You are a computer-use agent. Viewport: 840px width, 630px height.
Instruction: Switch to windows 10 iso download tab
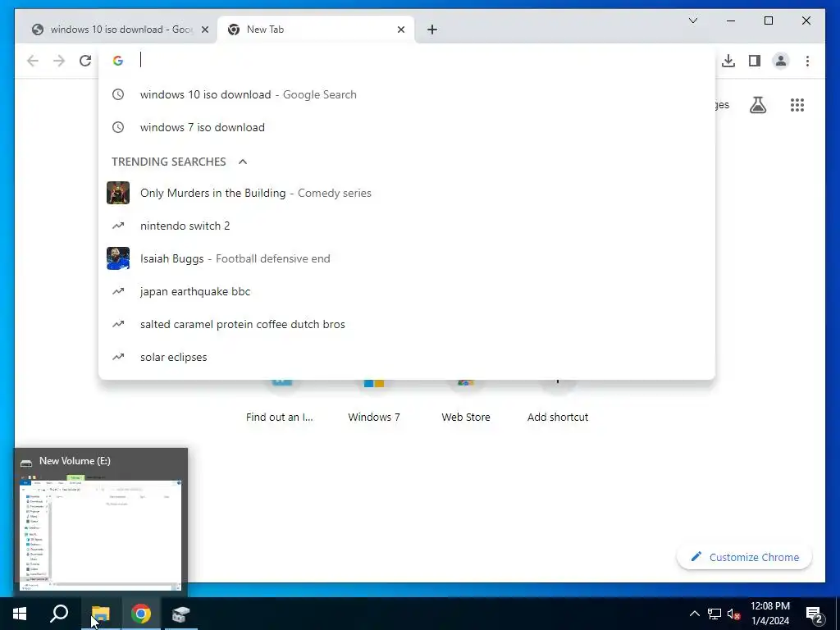(116, 30)
